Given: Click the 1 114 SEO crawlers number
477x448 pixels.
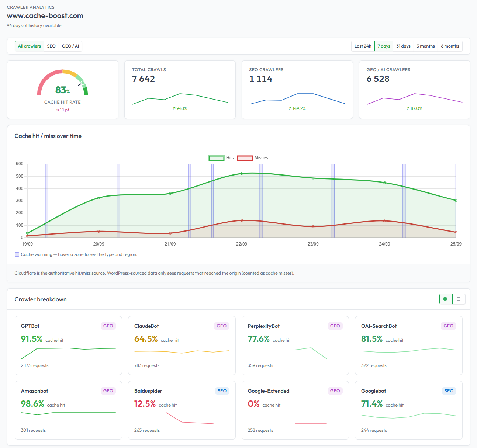Looking at the screenshot, I should [x=261, y=79].
